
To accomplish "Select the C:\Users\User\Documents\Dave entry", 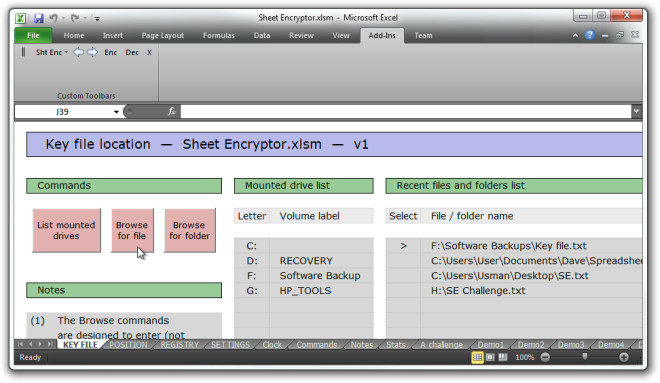I will coord(536,261).
